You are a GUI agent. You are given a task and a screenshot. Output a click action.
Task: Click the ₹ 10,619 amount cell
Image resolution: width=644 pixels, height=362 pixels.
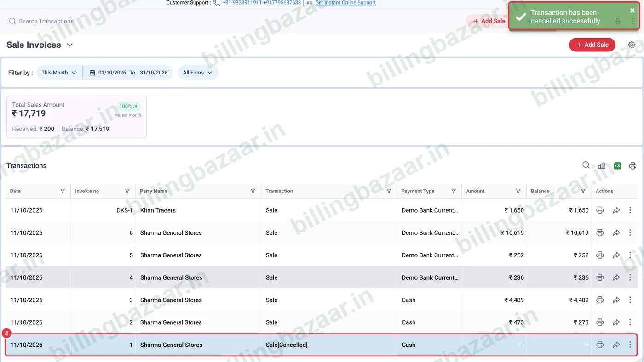(494, 233)
